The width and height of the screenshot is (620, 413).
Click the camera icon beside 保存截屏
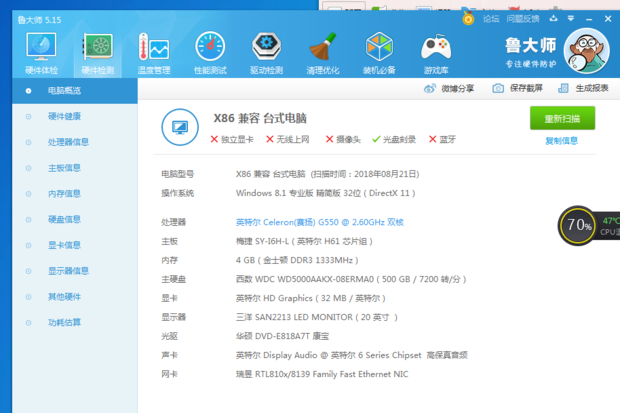498,88
